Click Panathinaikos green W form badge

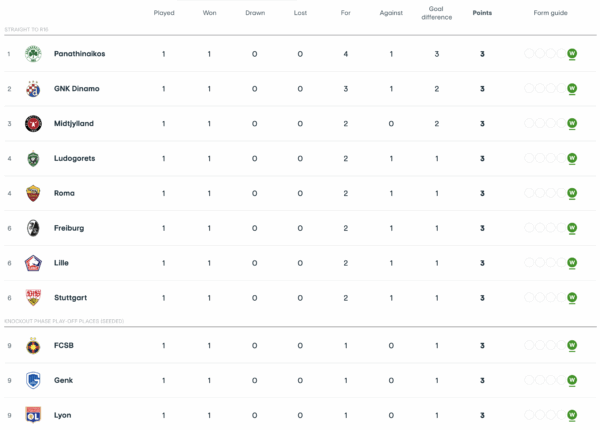point(572,53)
